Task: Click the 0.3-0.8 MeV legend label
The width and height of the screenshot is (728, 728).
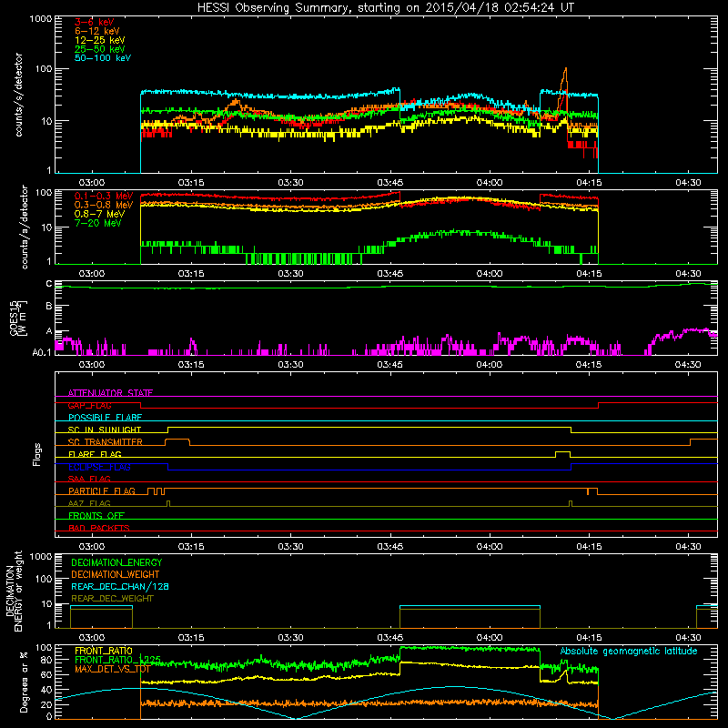Action: (x=104, y=205)
